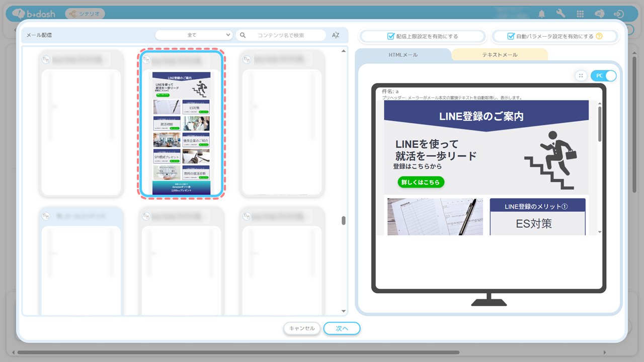The width and height of the screenshot is (644, 362).
Task: Click the 次へ button
Action: (342, 328)
